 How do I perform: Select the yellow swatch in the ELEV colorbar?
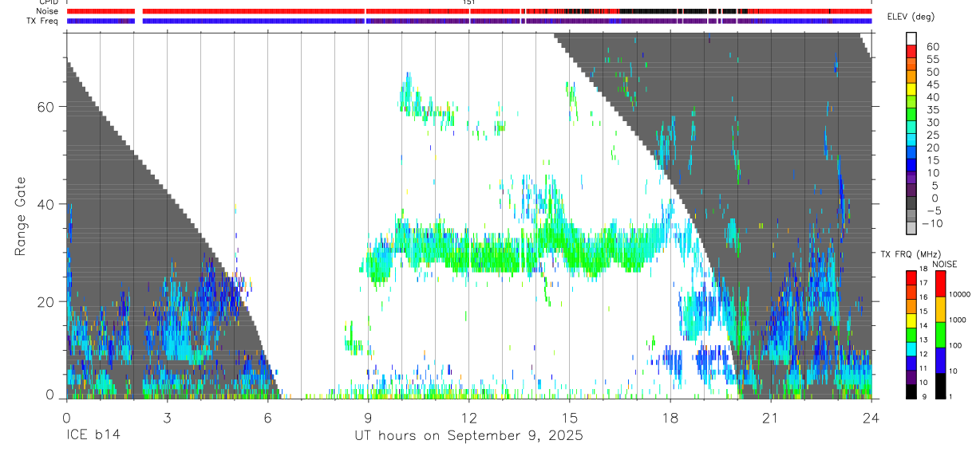point(911,89)
